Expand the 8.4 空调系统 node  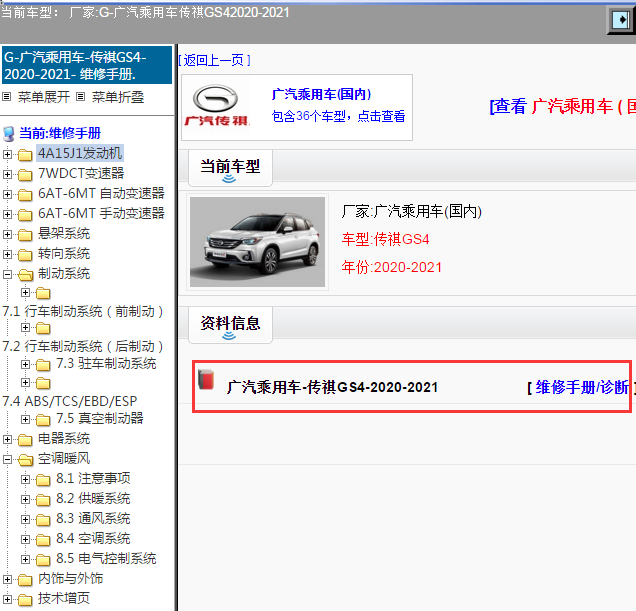click(x=25, y=539)
